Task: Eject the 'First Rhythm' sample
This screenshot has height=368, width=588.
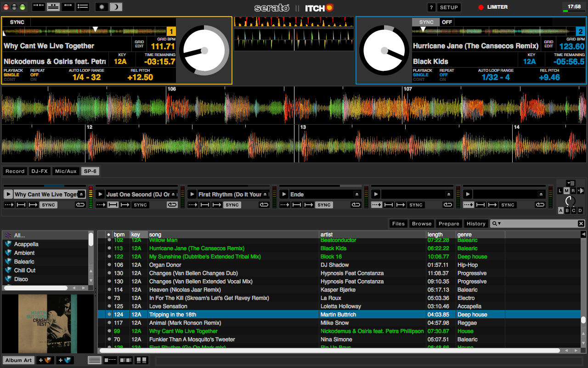Action: point(265,194)
